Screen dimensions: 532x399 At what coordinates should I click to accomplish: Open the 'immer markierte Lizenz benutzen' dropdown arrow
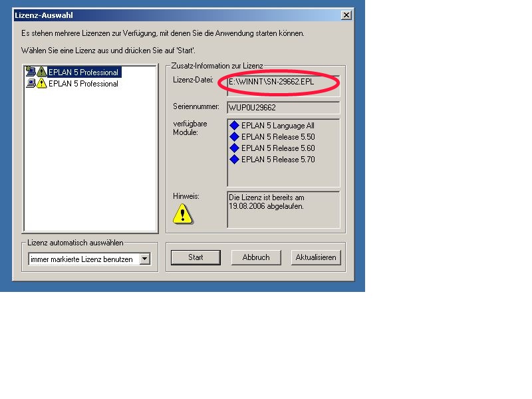point(144,259)
